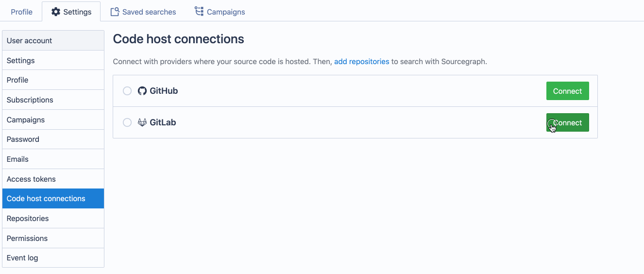The width and height of the screenshot is (644, 274).
Task: Follow the add repositories link
Action: 361,62
